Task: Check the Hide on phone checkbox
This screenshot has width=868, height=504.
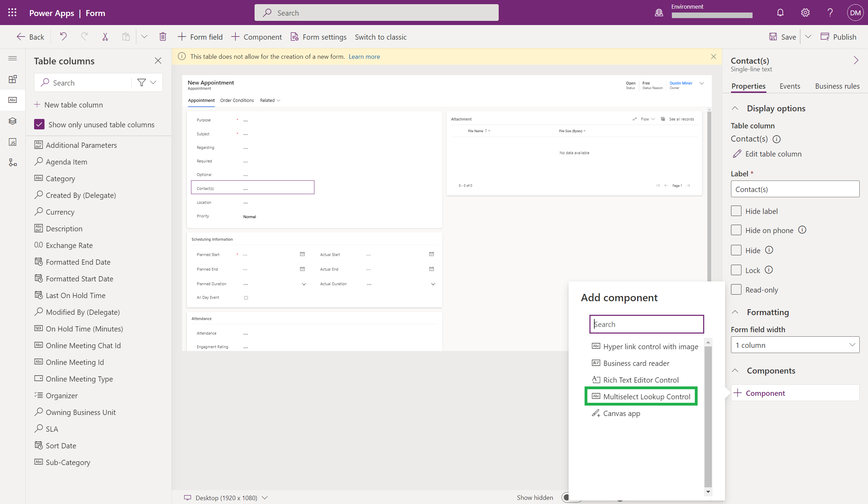Action: pyautogui.click(x=736, y=230)
